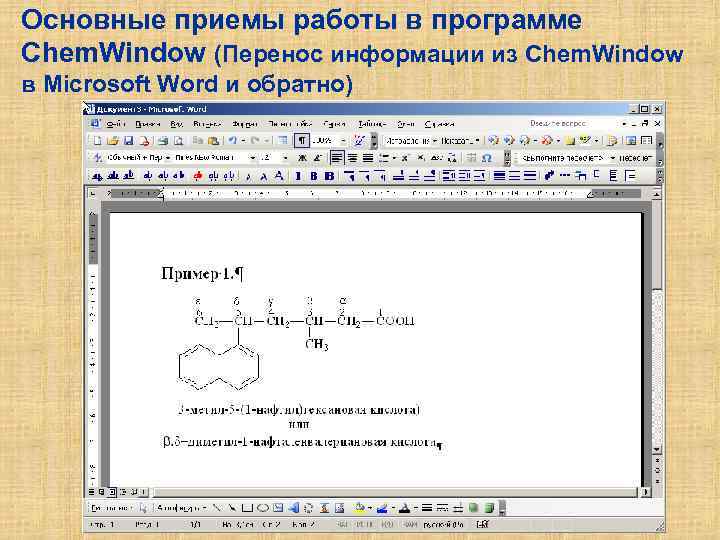Click the Insert Table icon

283,141
